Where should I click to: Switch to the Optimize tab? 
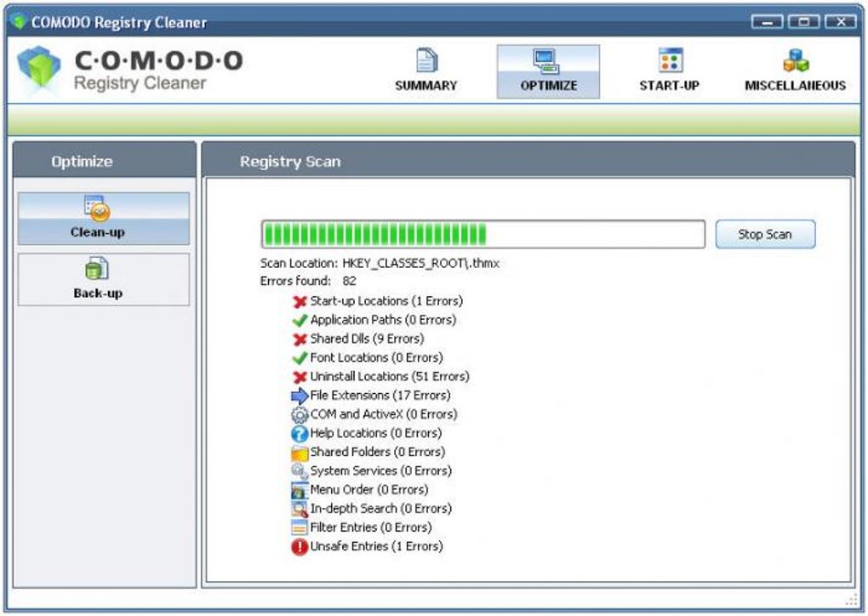(548, 71)
